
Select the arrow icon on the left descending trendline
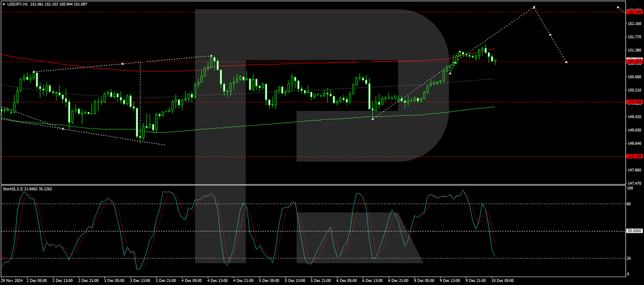63,129
